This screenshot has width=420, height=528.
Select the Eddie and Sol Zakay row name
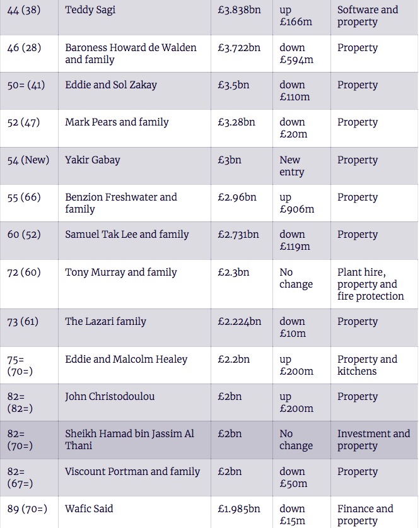[x=111, y=85]
